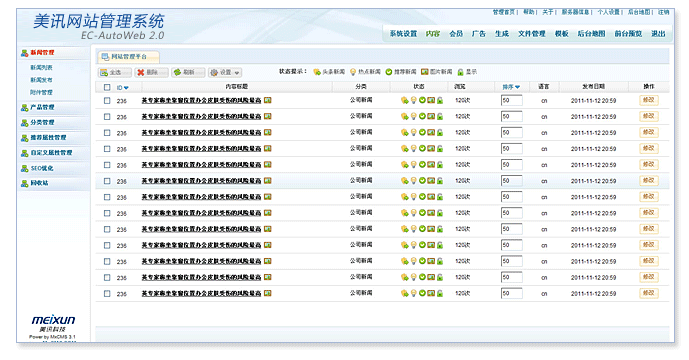
Task: Click the green check 推荐新闻 legend icon
Action: click(x=389, y=72)
